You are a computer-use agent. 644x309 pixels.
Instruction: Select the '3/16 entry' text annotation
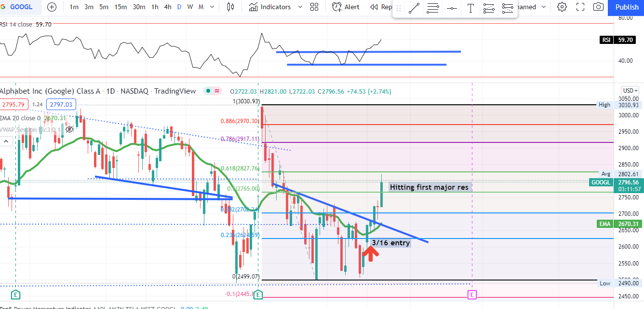391,242
